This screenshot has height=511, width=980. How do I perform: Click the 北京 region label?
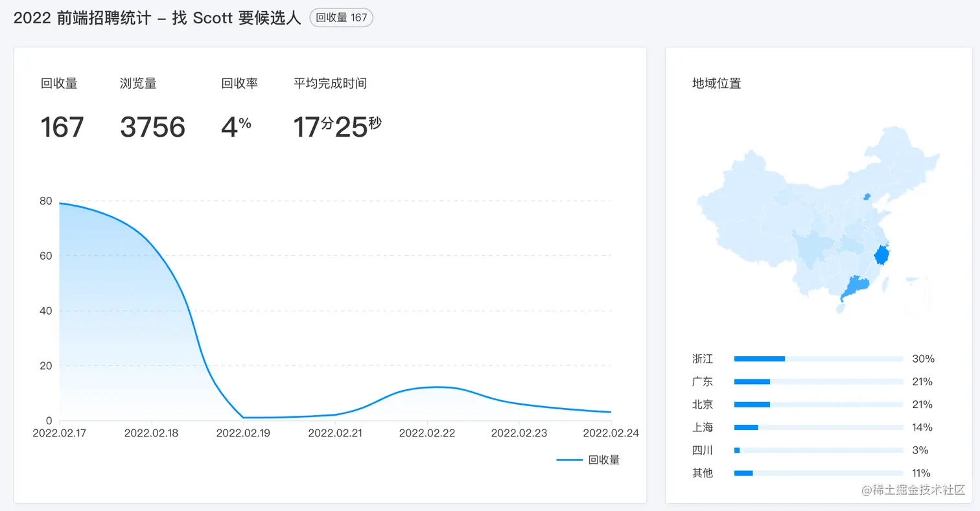[703, 405]
